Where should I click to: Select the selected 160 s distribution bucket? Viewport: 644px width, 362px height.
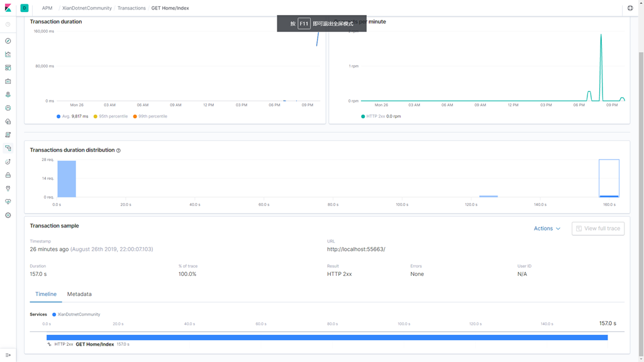(609, 178)
